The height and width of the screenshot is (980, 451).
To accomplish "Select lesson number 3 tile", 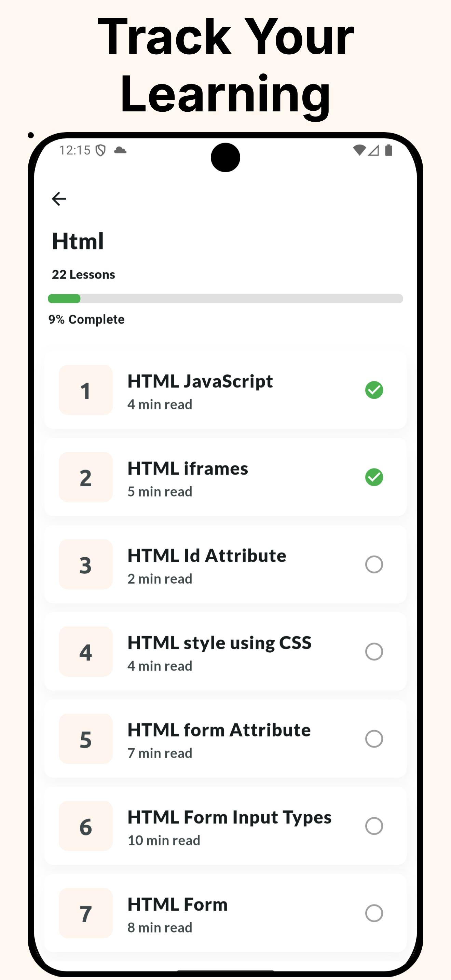I will tap(85, 564).
